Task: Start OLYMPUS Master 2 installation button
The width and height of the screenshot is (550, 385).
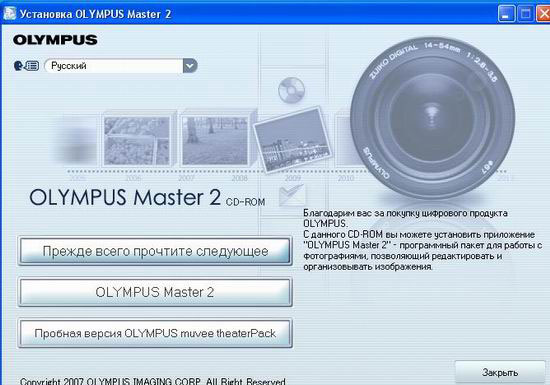Action: click(x=155, y=292)
